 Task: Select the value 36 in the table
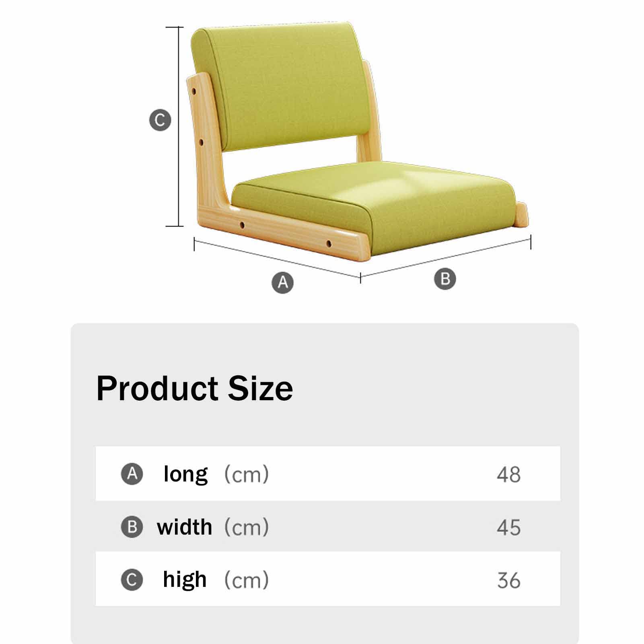[x=508, y=580]
